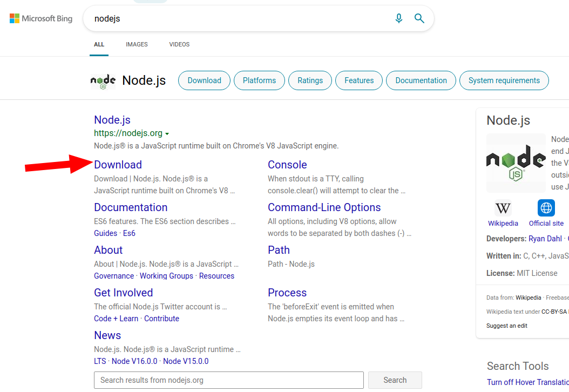The width and height of the screenshot is (569, 392).
Task: Open the Get Involved sublink
Action: [124, 293]
